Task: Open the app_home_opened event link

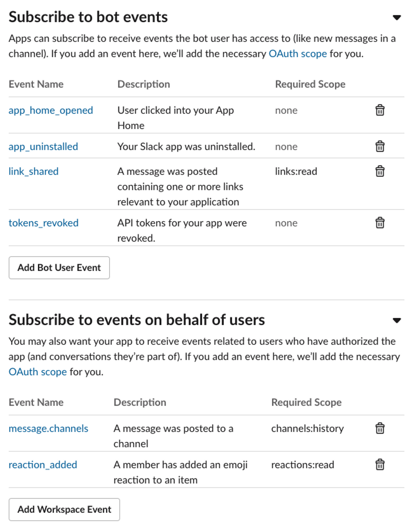Action: point(51,110)
